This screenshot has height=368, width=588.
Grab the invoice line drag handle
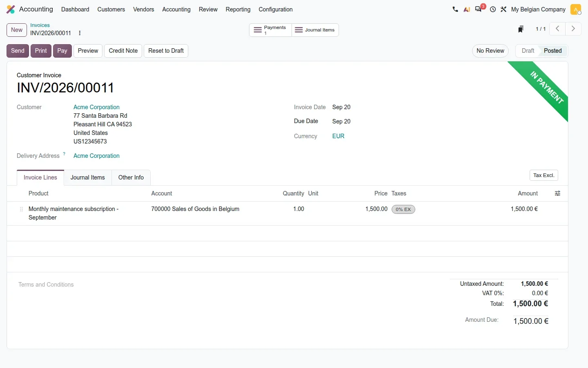click(x=21, y=209)
